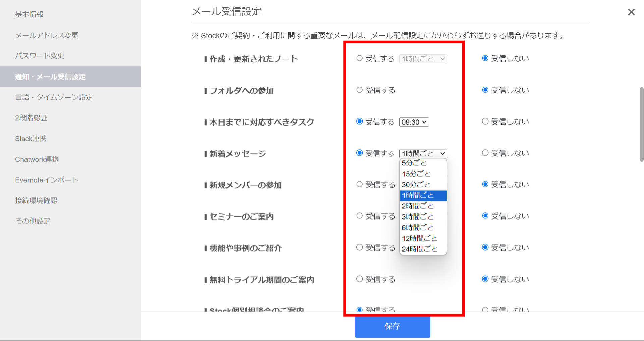Enable 受信する for フォルダへの参加
Image resolution: width=644 pixels, height=341 pixels.
(x=359, y=90)
